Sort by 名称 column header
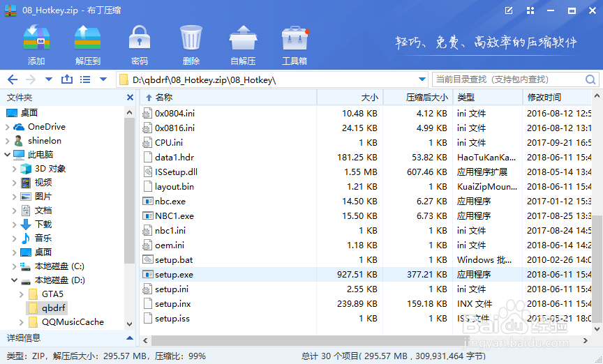 coord(228,98)
